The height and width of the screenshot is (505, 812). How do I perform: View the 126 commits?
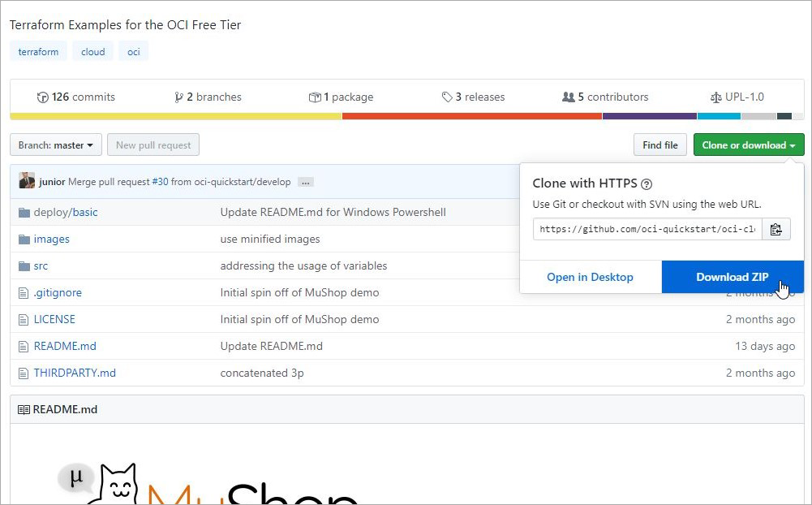point(76,97)
